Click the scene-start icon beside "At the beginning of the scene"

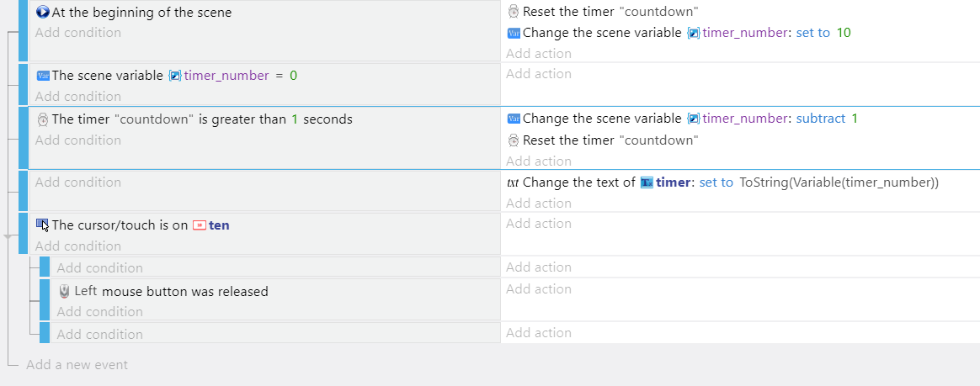pyautogui.click(x=42, y=12)
